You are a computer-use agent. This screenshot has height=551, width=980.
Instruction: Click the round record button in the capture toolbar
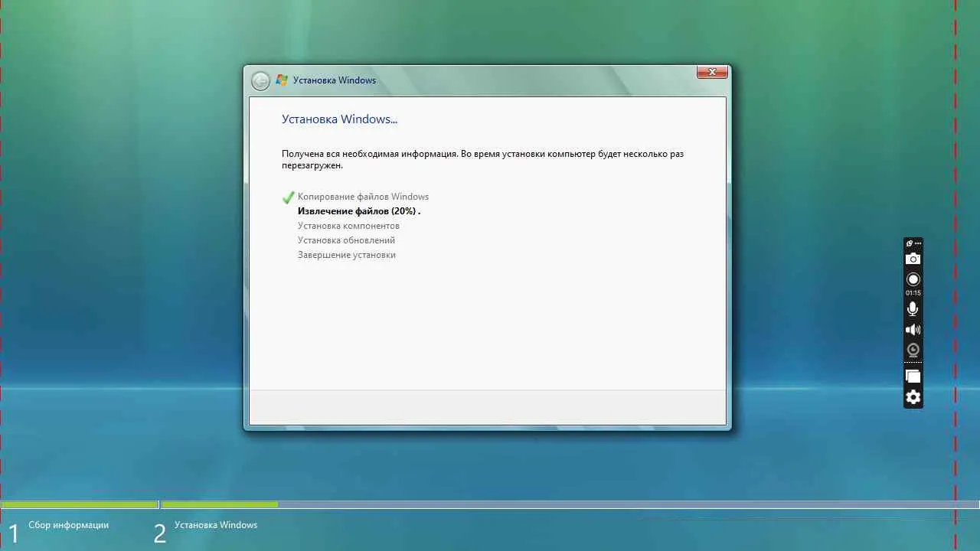pos(913,279)
